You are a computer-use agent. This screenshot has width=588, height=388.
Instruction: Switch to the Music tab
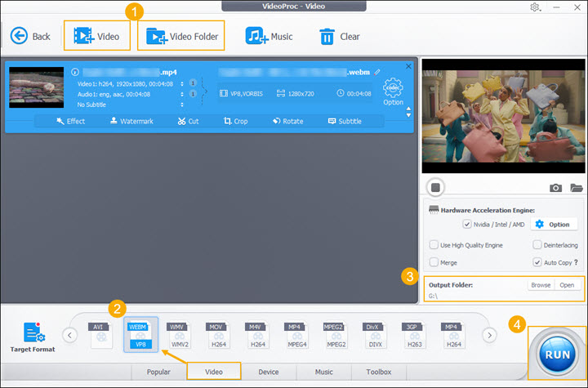pos(324,372)
